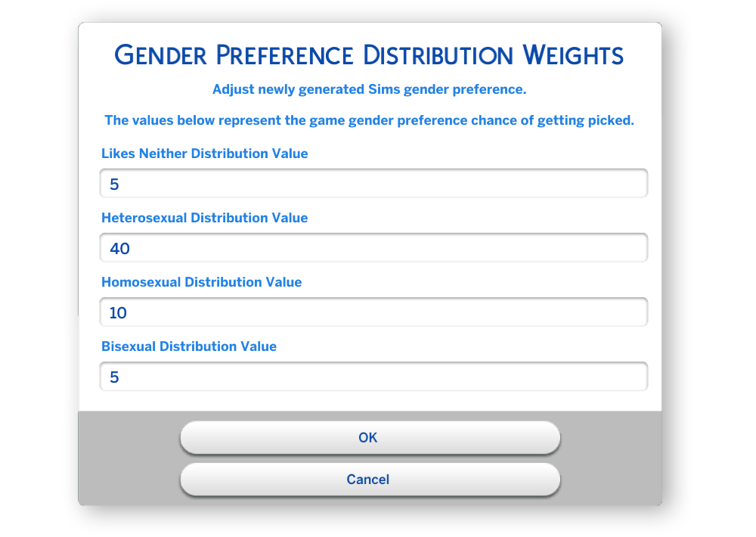Image resolution: width=756 pixels, height=537 pixels.
Task: Confirm the weights with OK
Action: click(370, 438)
